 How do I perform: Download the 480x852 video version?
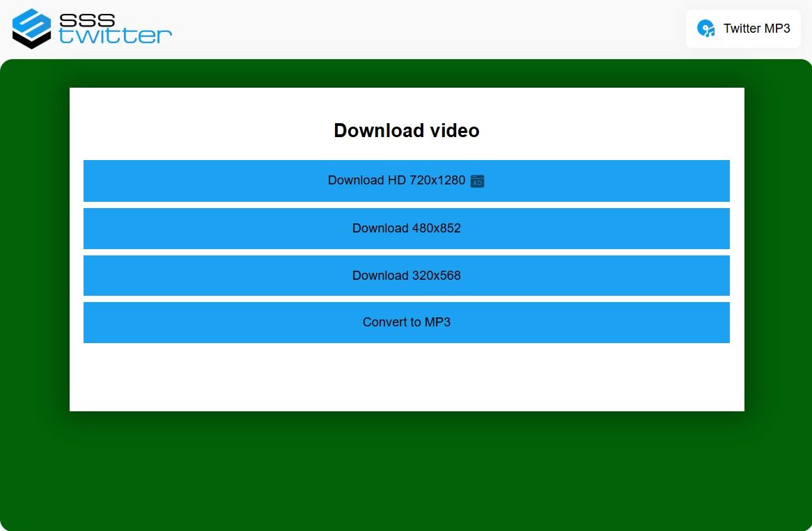[406, 228]
